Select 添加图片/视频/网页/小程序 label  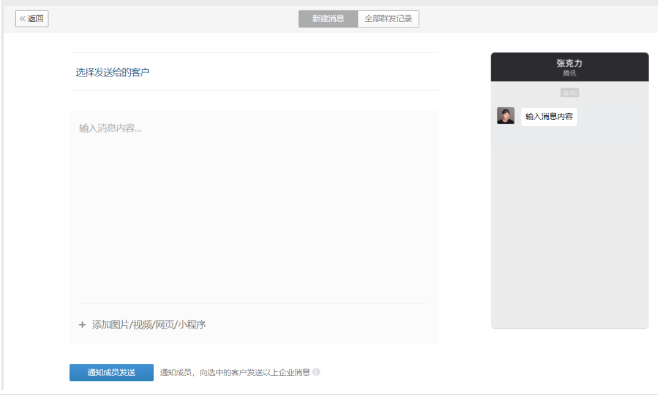pyautogui.click(x=149, y=325)
